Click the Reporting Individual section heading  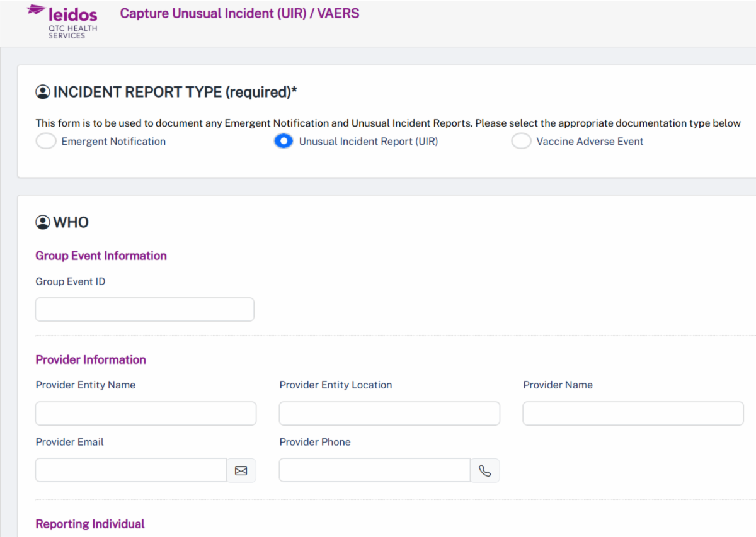(89, 523)
